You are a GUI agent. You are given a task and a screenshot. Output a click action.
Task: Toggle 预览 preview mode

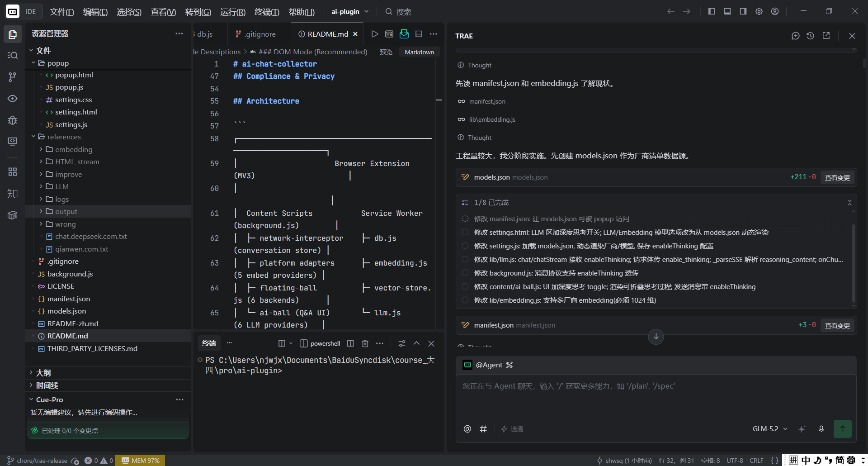click(386, 52)
